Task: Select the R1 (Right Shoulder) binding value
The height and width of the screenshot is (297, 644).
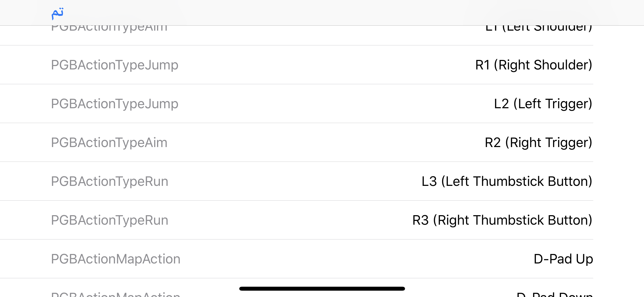Action: (534, 65)
